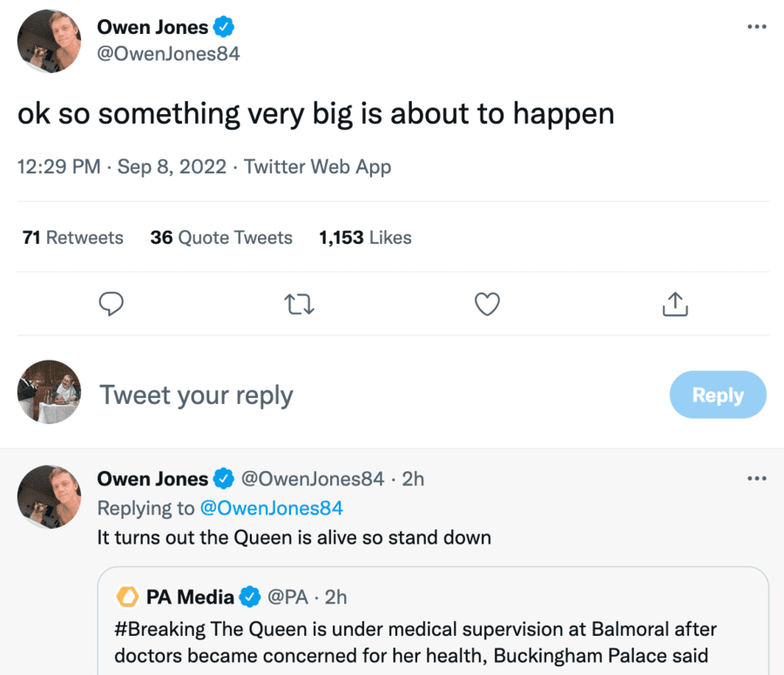Click the retweet arrows icon
The height and width of the screenshot is (675, 784).
299,303
